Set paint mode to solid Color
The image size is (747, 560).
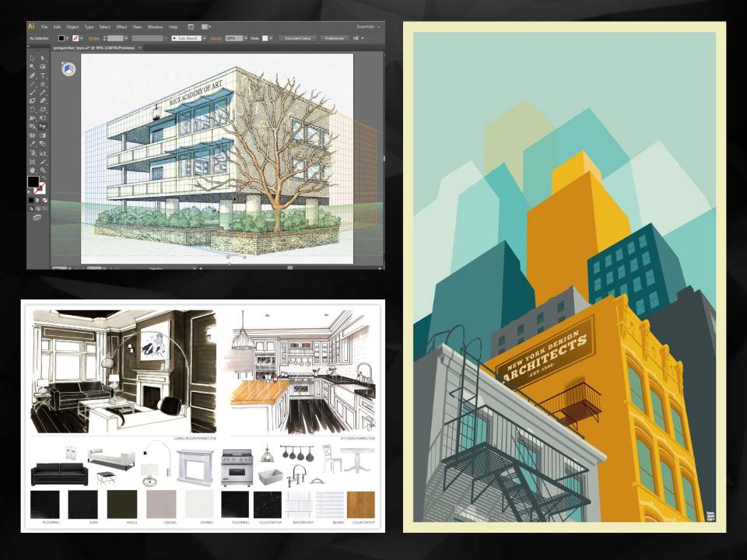click(x=31, y=201)
